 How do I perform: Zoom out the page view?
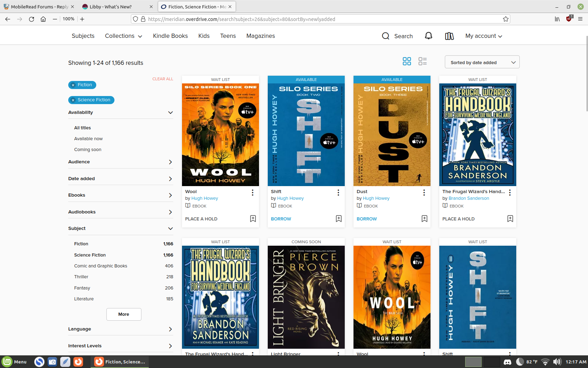[x=55, y=19]
